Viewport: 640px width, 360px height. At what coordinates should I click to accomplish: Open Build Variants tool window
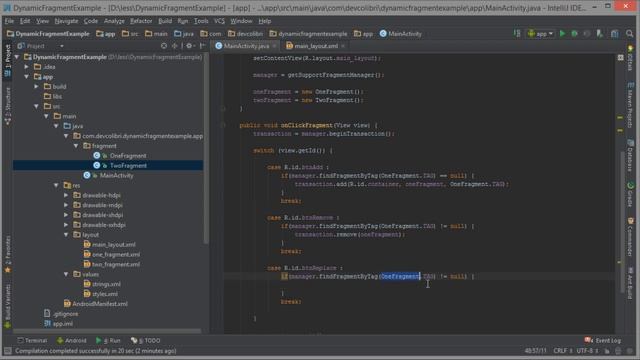pyautogui.click(x=8, y=306)
